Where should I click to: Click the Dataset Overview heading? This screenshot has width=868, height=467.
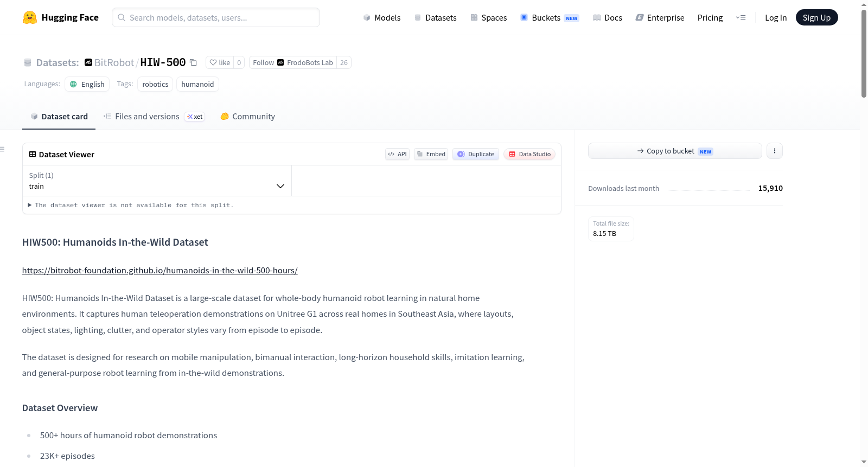(x=60, y=408)
